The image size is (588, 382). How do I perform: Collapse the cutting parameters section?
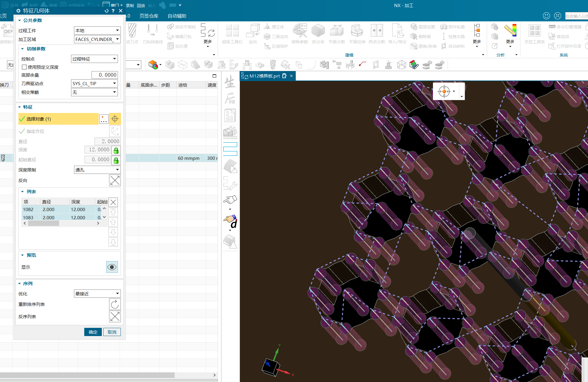(x=23, y=49)
